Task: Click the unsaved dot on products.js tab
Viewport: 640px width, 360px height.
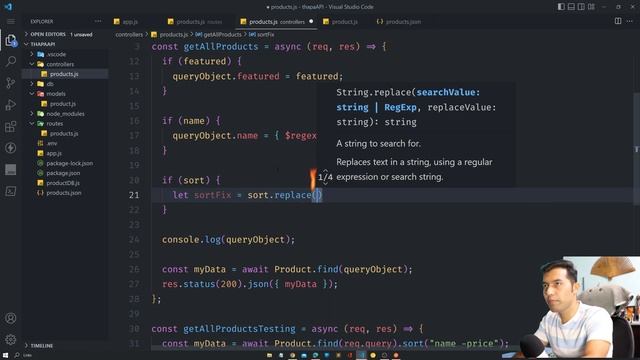Action: [x=311, y=21]
